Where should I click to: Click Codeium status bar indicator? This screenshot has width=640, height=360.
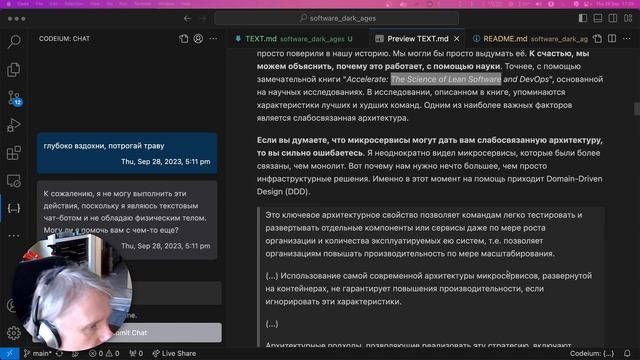[592, 353]
